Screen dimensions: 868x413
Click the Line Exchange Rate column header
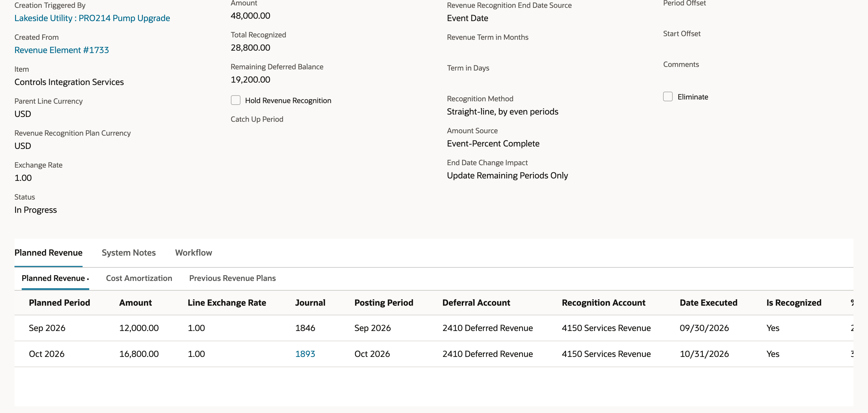(227, 303)
